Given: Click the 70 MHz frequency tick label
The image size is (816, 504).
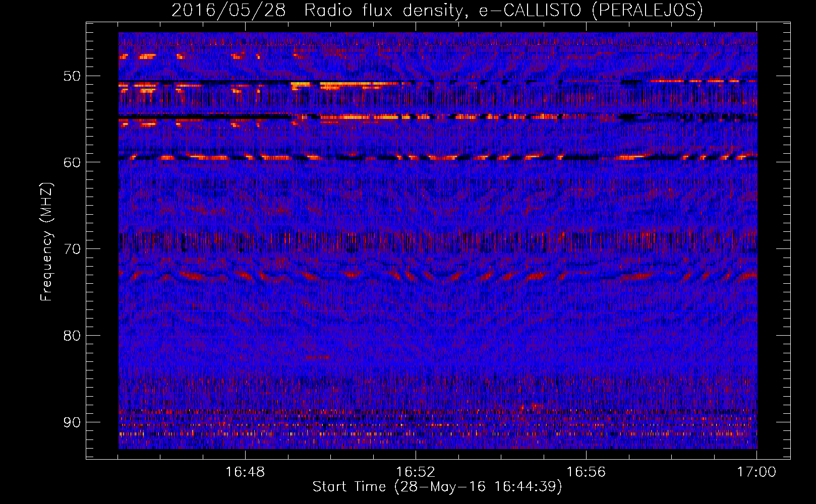Looking at the screenshot, I should click(x=72, y=249).
